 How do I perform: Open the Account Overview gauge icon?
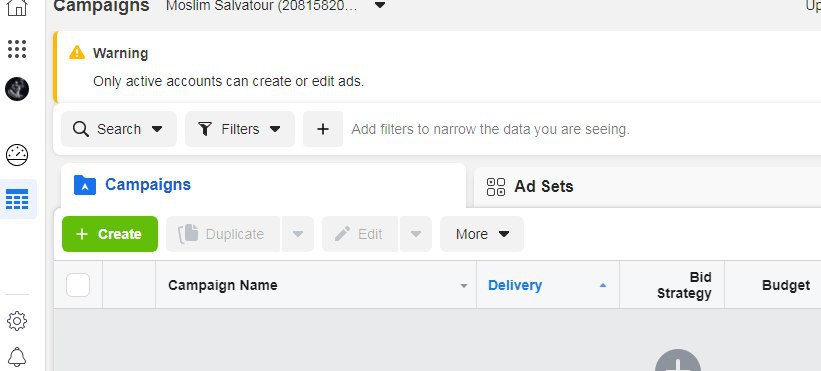pos(17,155)
